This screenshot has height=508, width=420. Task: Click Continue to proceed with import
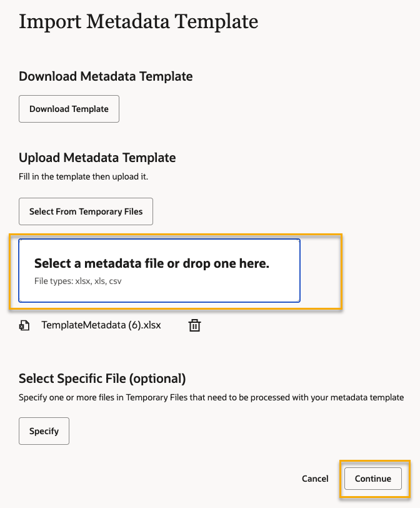click(x=373, y=479)
